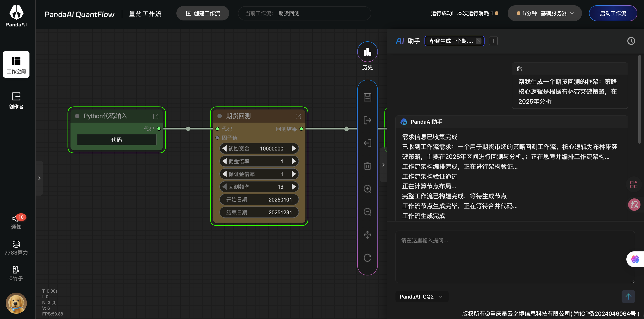644x319 pixels.
Task: Open the 期货回测 node edit icon
Action: [x=298, y=116]
